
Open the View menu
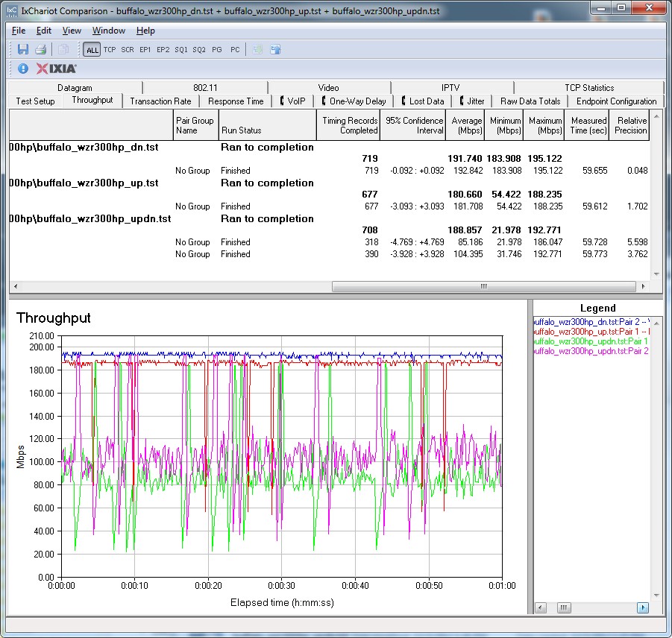pos(72,31)
